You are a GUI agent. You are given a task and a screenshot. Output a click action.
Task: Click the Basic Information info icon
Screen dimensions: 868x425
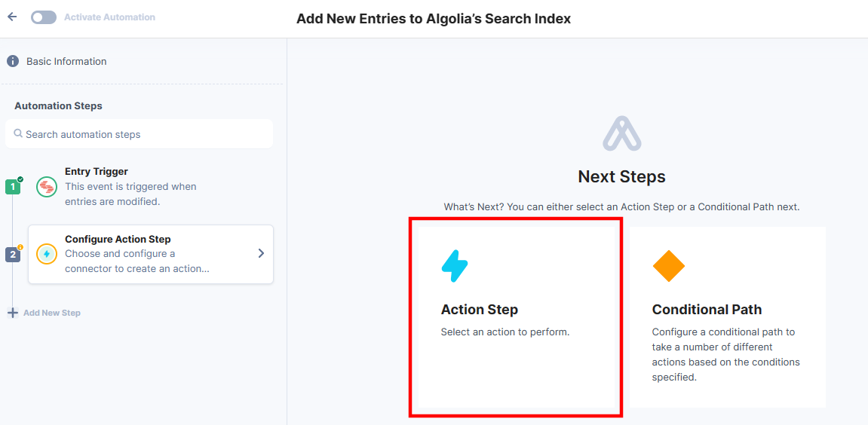tap(13, 61)
